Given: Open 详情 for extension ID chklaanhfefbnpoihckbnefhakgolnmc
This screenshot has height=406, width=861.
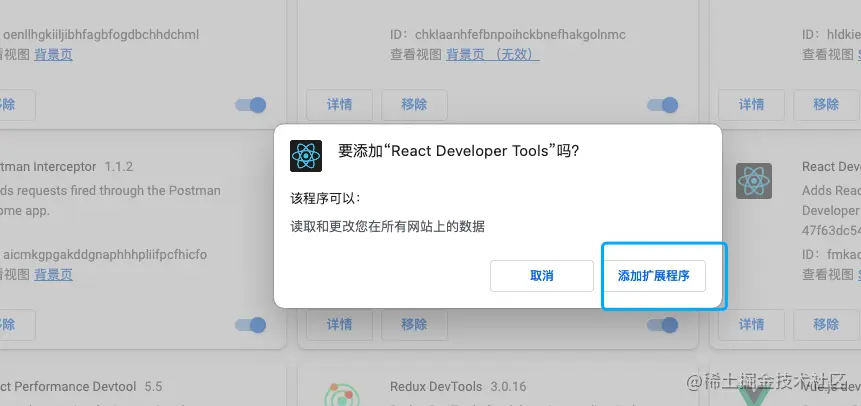Looking at the screenshot, I should pyautogui.click(x=339, y=105).
